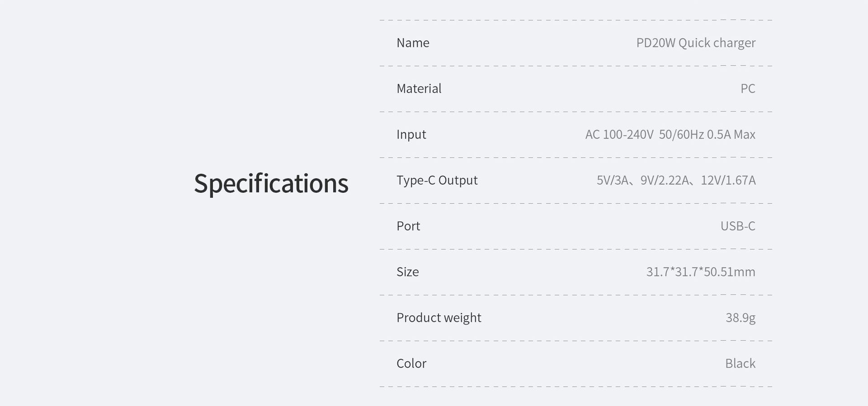Click the Material row label
This screenshot has width=868, height=406.
click(419, 89)
